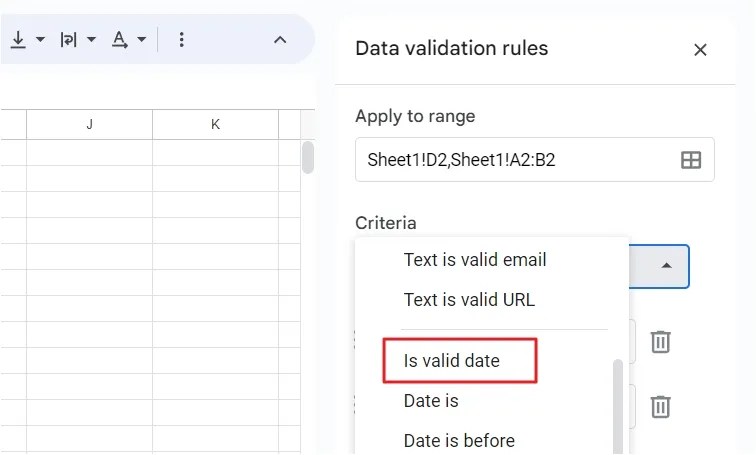Click the vertical align icon
The width and height of the screenshot is (756, 455).
tap(18, 40)
